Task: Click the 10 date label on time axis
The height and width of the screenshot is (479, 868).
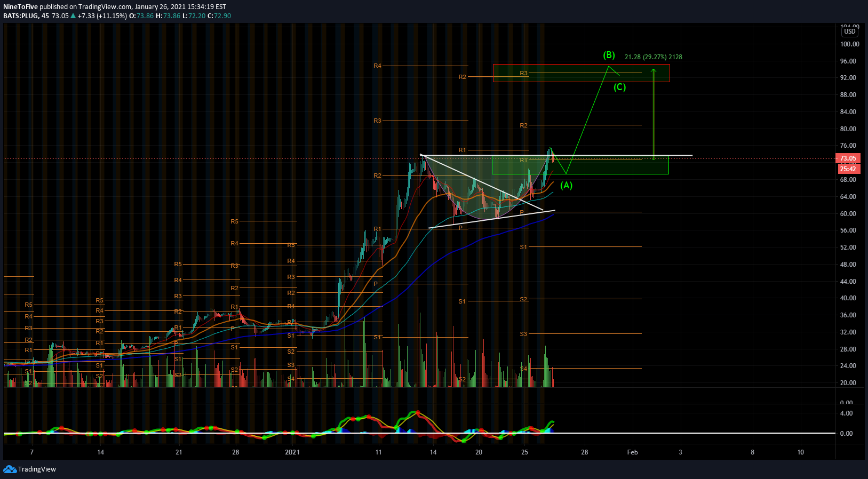Action: tap(801, 452)
